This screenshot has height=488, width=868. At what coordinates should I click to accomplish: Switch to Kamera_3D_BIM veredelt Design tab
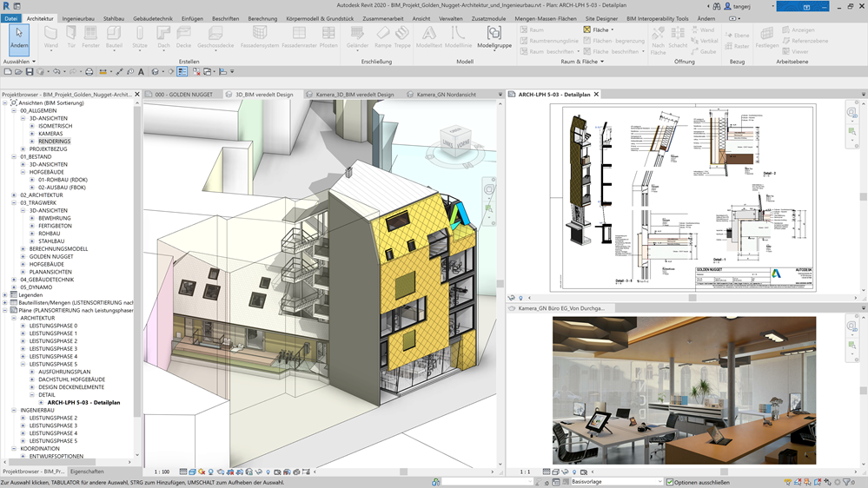coord(354,95)
